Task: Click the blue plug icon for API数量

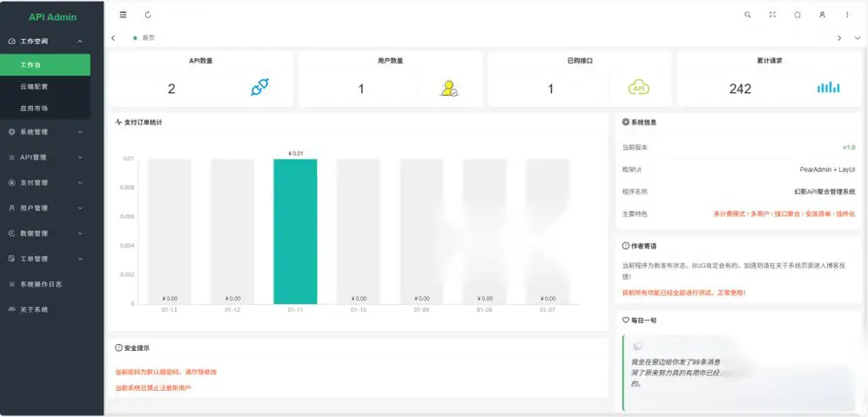Action: point(260,88)
